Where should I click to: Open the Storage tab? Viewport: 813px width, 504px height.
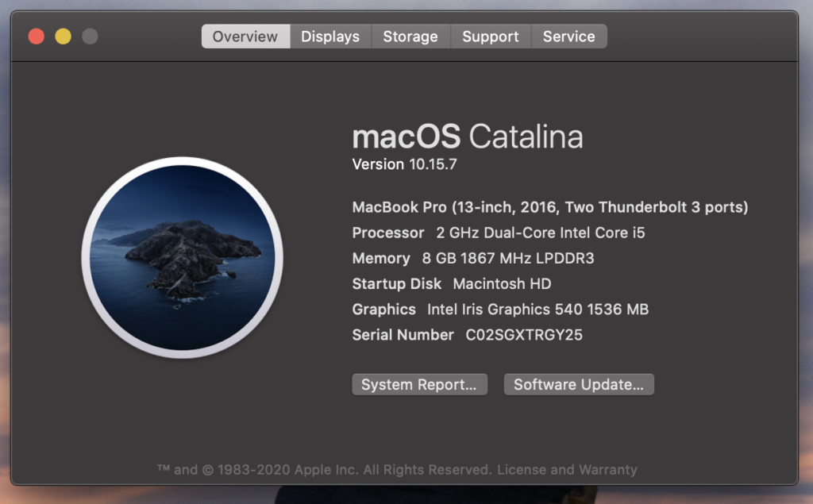(410, 37)
